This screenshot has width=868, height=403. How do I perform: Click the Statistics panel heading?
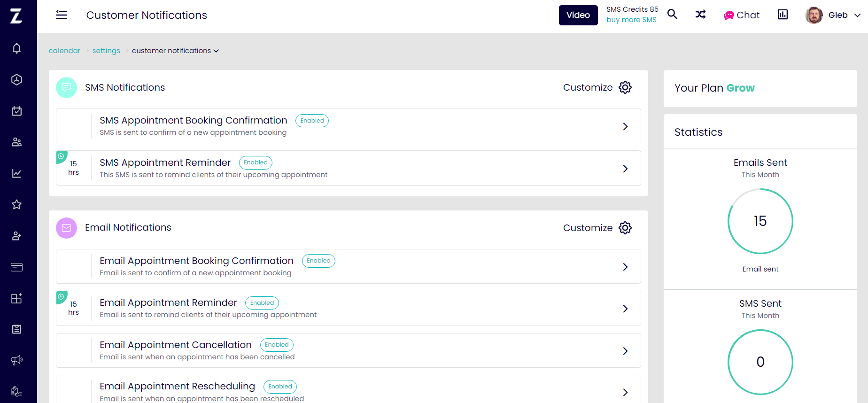(698, 132)
